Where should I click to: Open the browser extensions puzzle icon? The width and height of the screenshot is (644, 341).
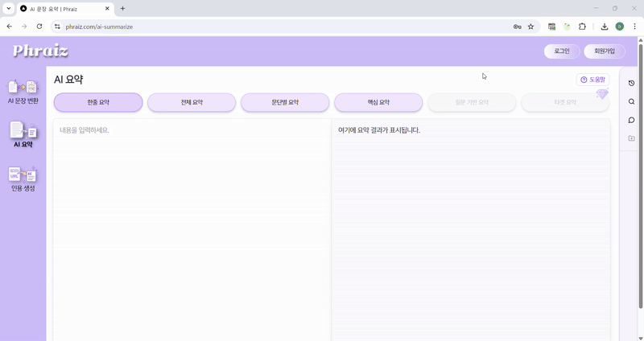(x=582, y=27)
